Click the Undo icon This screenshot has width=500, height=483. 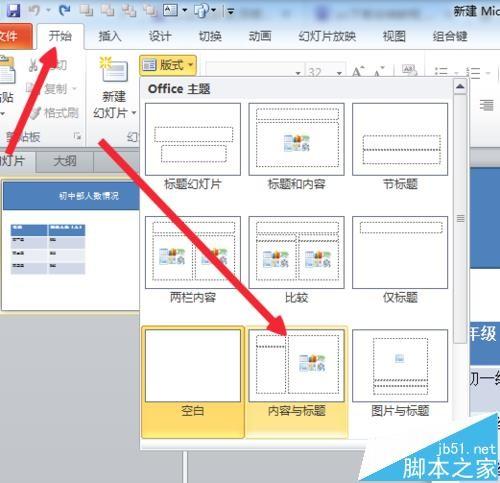click(x=35, y=10)
